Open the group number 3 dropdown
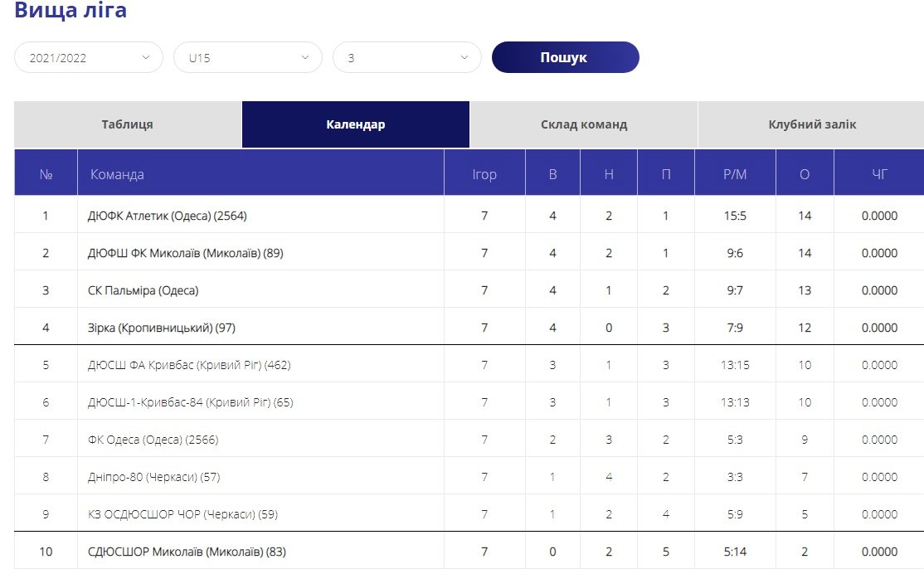The image size is (924, 569). point(406,58)
